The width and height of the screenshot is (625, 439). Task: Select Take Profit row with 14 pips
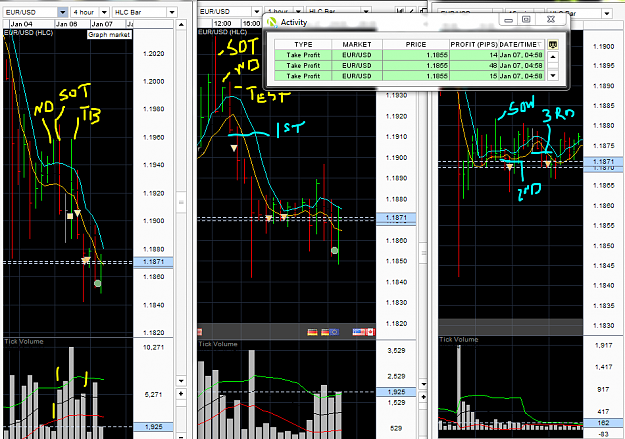point(409,55)
